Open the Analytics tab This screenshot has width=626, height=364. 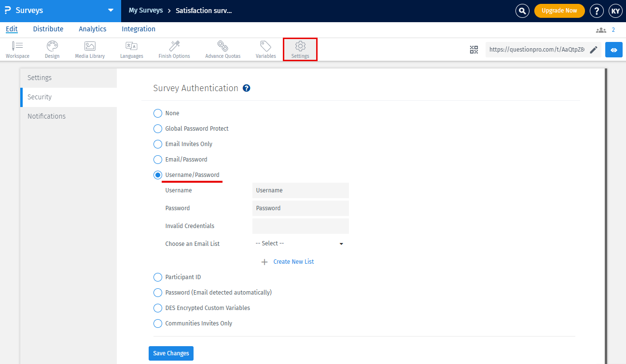92,29
